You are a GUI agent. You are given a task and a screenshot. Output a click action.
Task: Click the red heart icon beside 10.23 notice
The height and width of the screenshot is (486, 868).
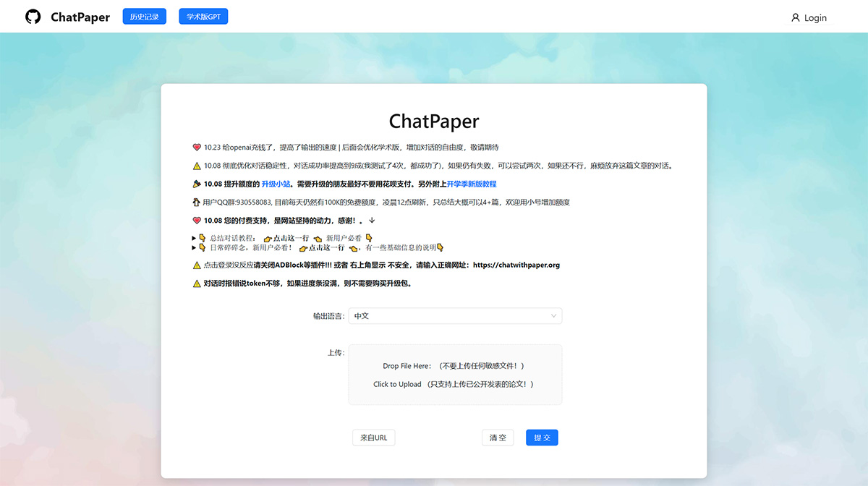pyautogui.click(x=196, y=147)
